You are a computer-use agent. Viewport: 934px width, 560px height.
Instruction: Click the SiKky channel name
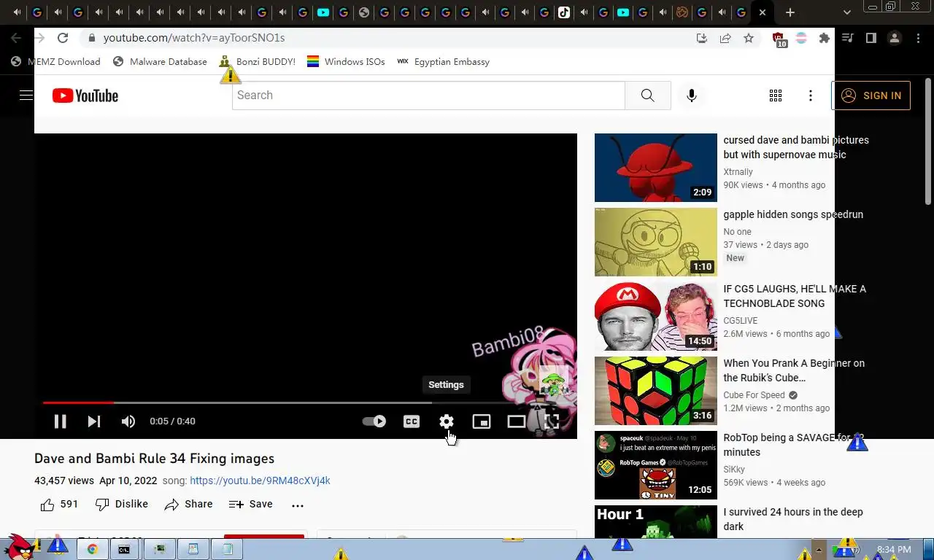(x=734, y=470)
